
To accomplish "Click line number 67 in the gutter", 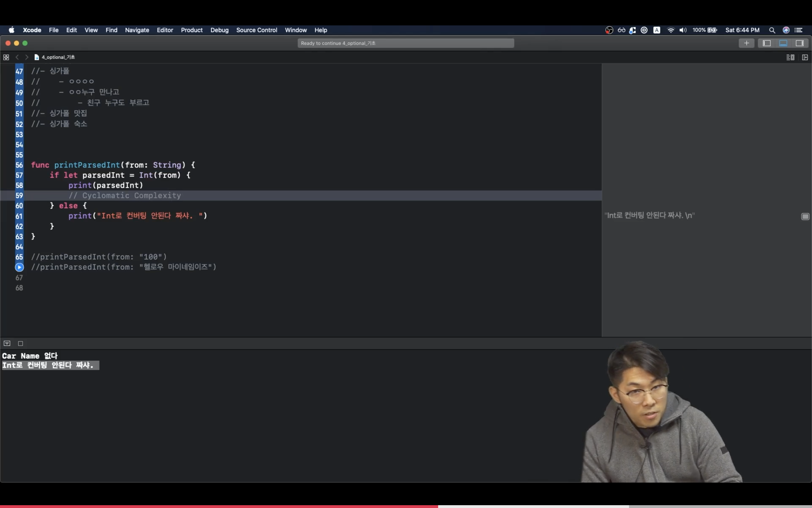I will tap(19, 278).
